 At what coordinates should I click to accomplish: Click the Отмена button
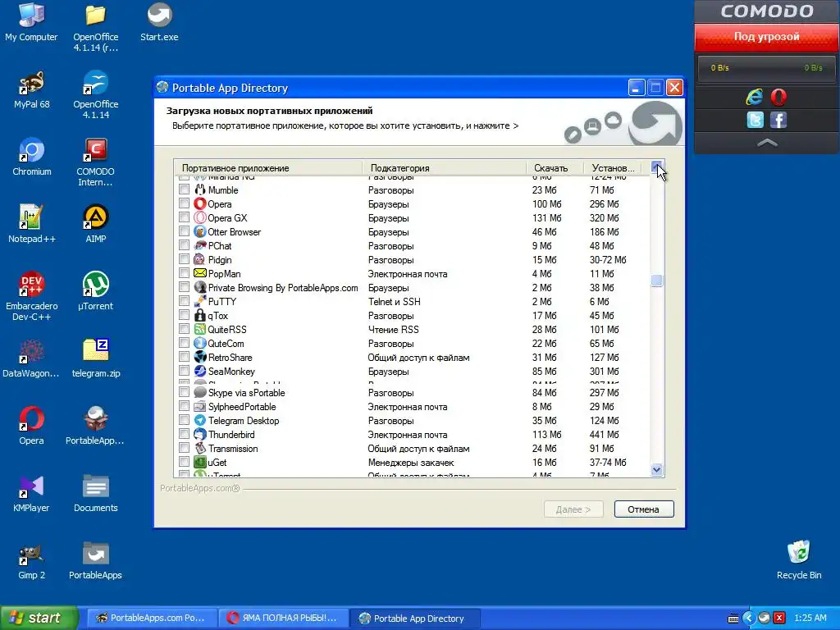point(644,509)
